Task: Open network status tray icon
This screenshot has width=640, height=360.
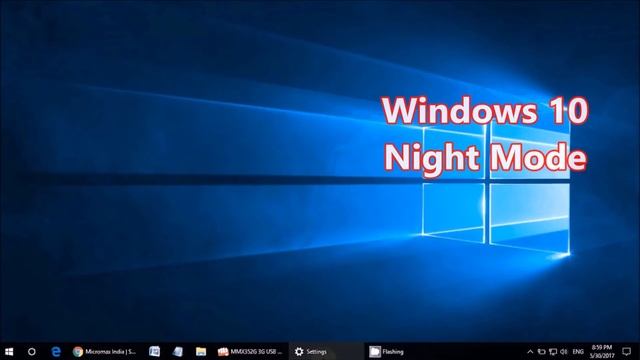Action: tap(553, 351)
